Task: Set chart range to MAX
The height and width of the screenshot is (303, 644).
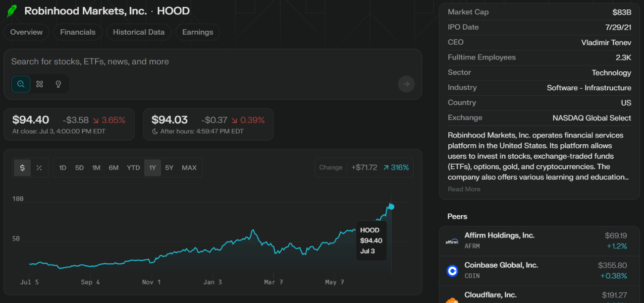Action: tap(189, 168)
